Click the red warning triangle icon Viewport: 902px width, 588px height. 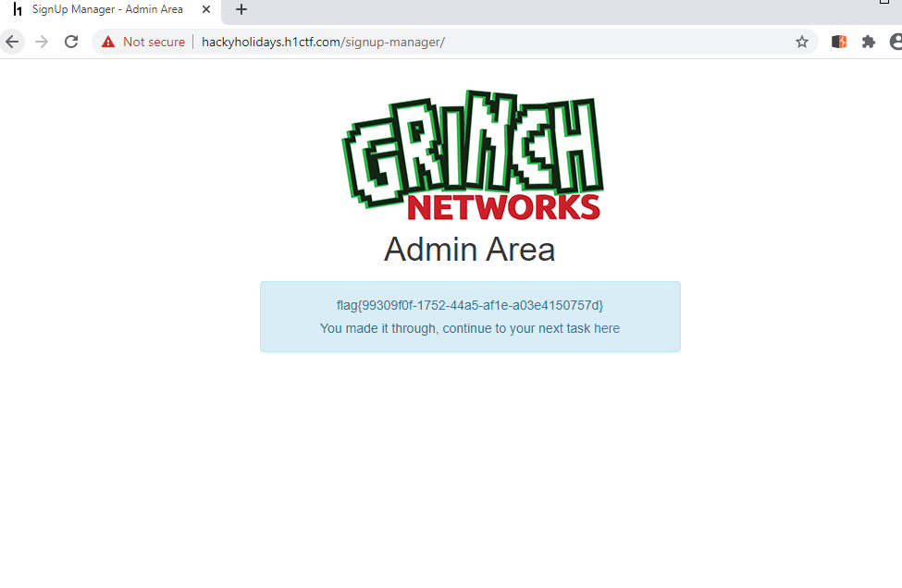108,42
